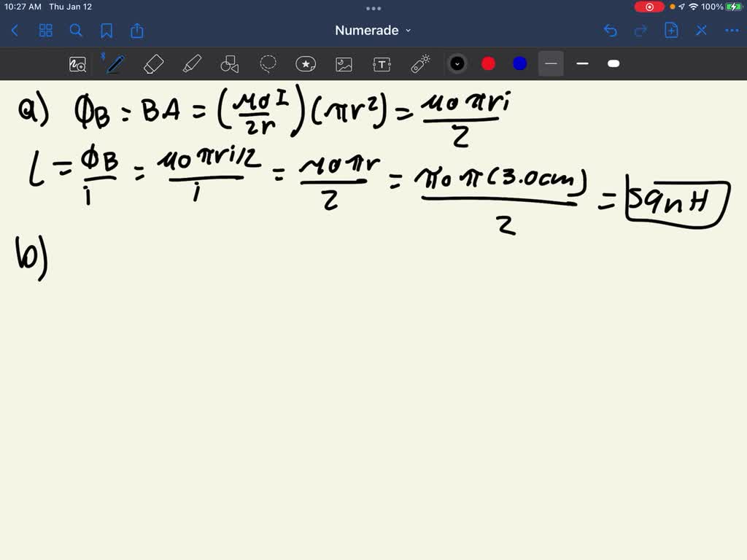
Task: Go back with the back chevron
Action: click(x=15, y=31)
